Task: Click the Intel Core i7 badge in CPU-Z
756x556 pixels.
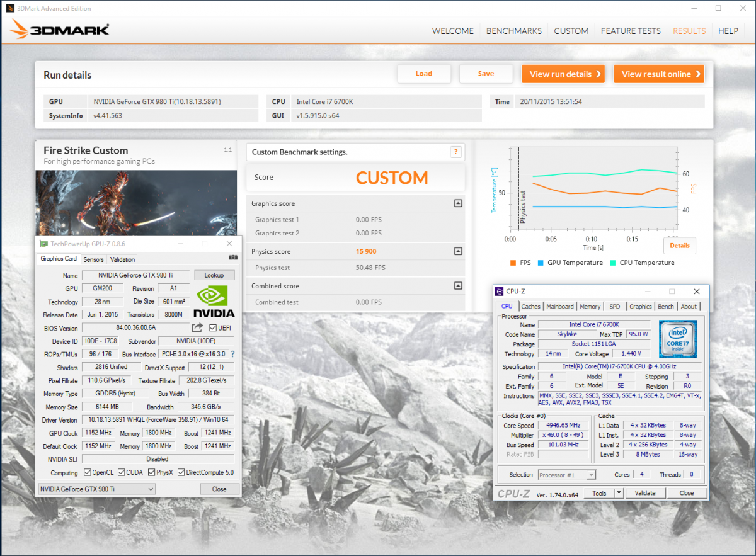Action: [679, 338]
